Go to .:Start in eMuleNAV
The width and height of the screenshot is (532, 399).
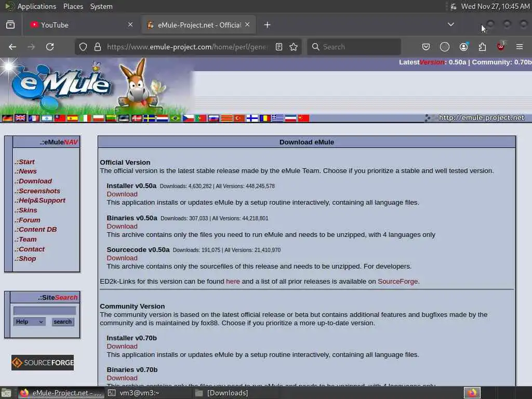(24, 162)
